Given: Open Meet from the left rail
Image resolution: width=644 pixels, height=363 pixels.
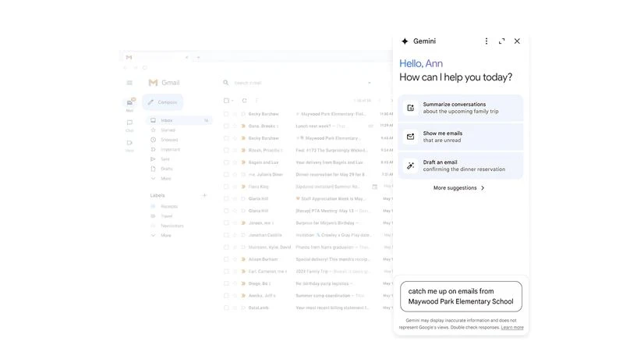Looking at the screenshot, I should point(129,143).
